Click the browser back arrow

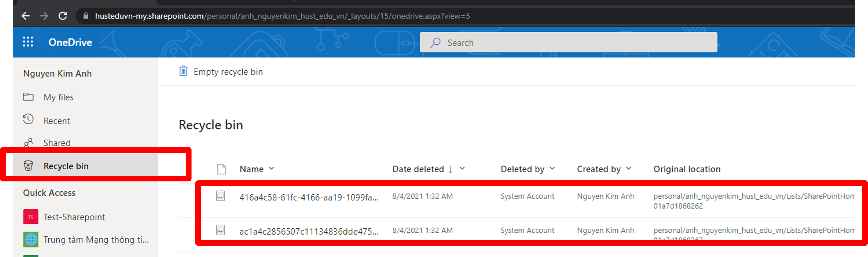(x=26, y=16)
